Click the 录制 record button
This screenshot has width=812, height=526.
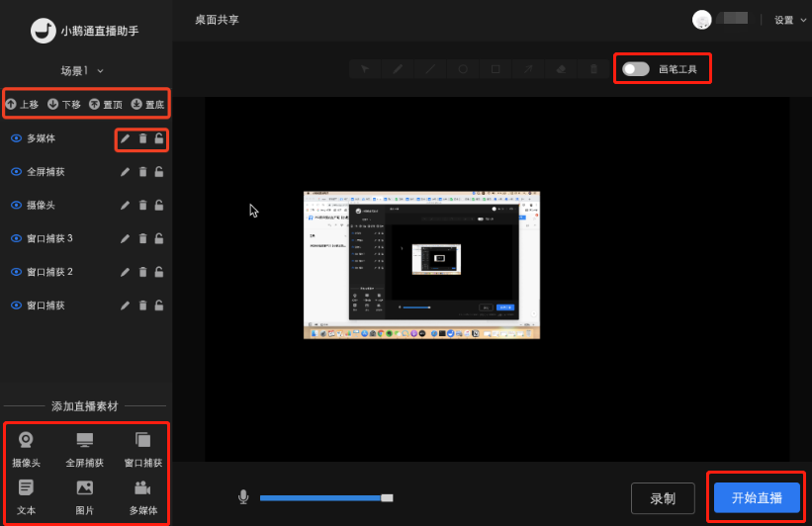tap(663, 498)
